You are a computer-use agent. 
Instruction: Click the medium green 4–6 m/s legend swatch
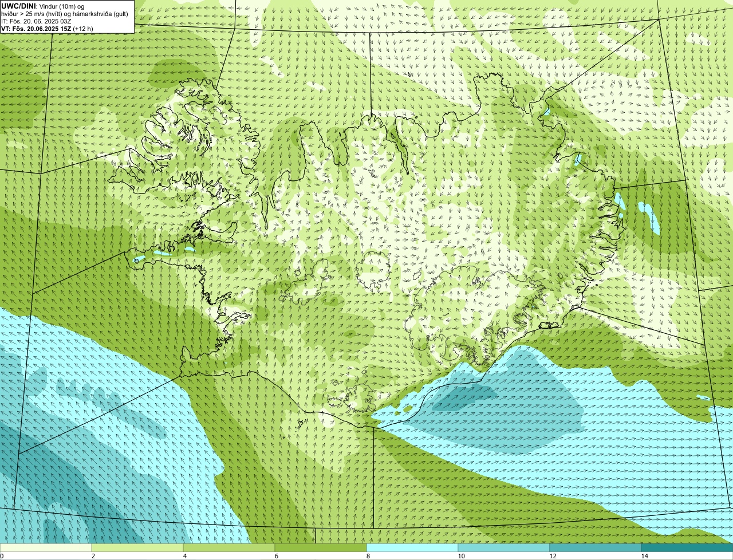[229, 548]
